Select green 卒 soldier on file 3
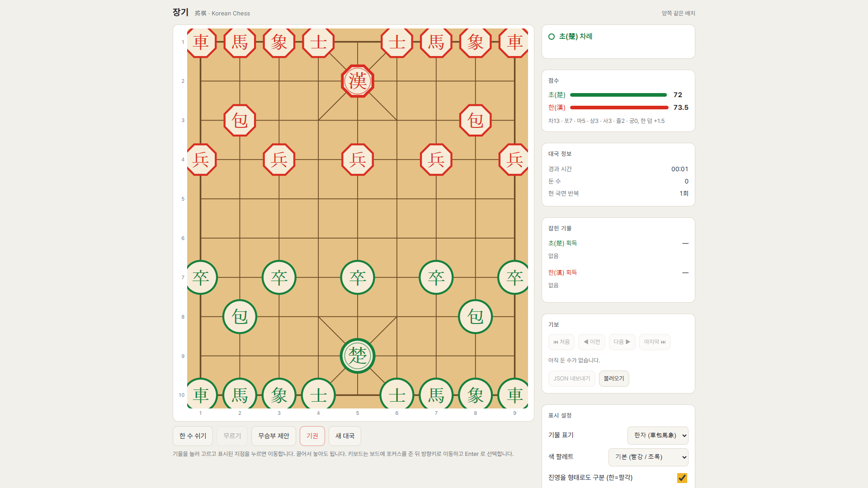Viewport: 868px width, 488px height. pyautogui.click(x=279, y=277)
